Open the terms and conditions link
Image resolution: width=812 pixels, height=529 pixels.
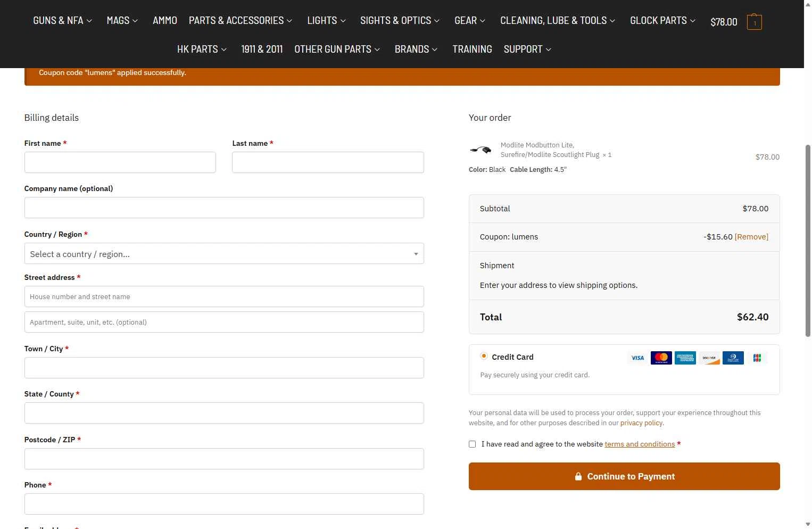point(640,444)
